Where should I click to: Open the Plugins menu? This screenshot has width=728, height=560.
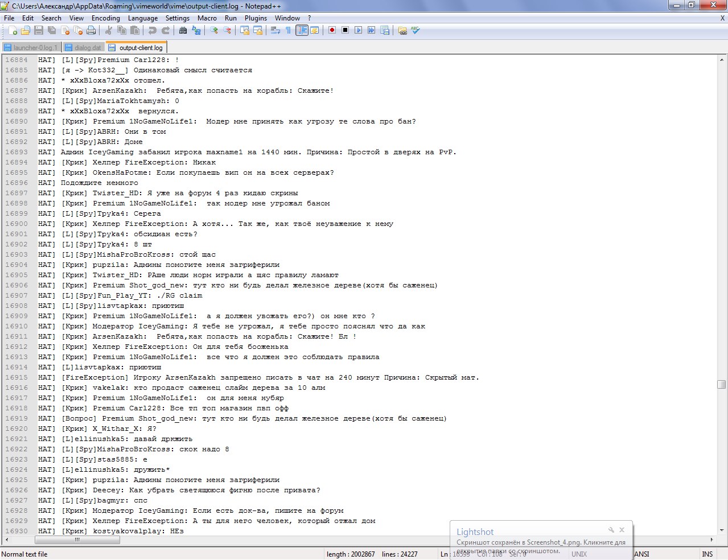pos(256,18)
